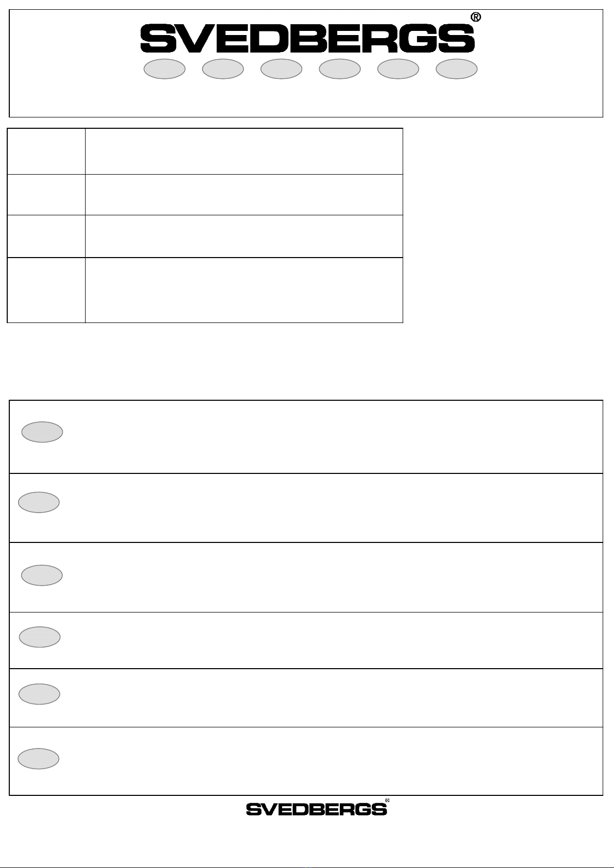Click the third row's wide table cell

tap(244, 236)
